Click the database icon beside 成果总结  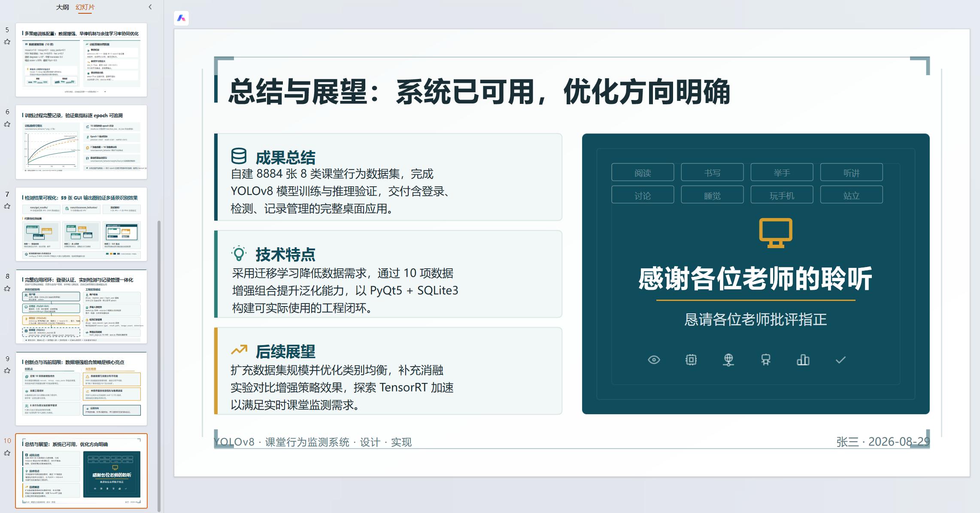coord(239,156)
